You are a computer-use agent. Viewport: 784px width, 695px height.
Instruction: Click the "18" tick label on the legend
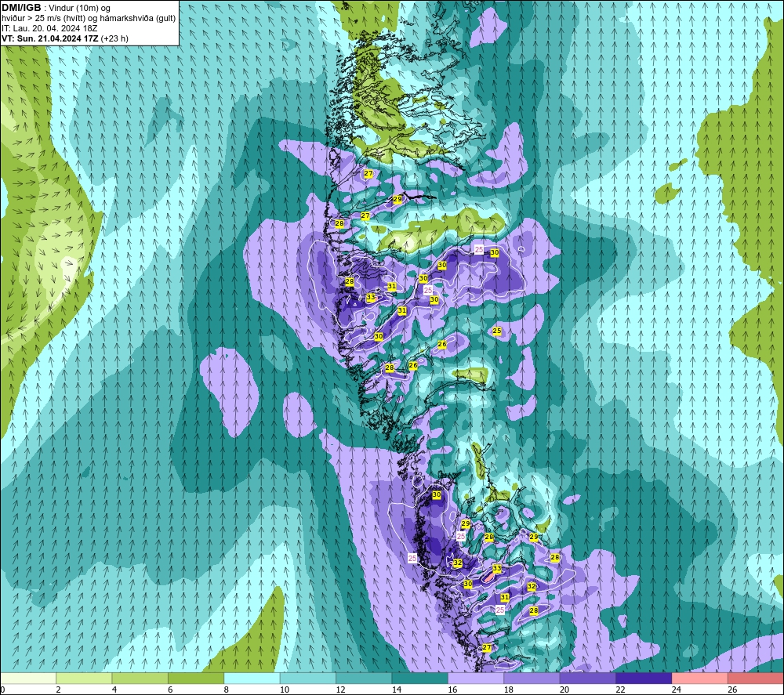pos(509,690)
